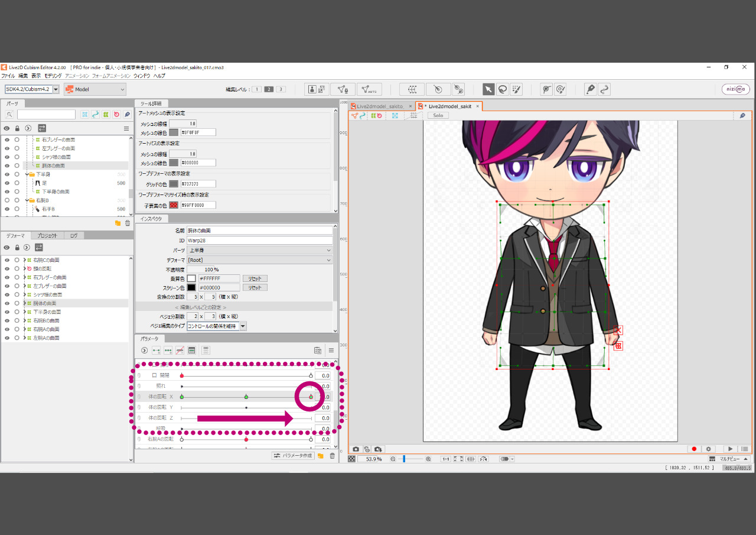Toggle visibility of 右ブレザーの曲面 in parts
The width and height of the screenshot is (756, 535).
click(7, 140)
